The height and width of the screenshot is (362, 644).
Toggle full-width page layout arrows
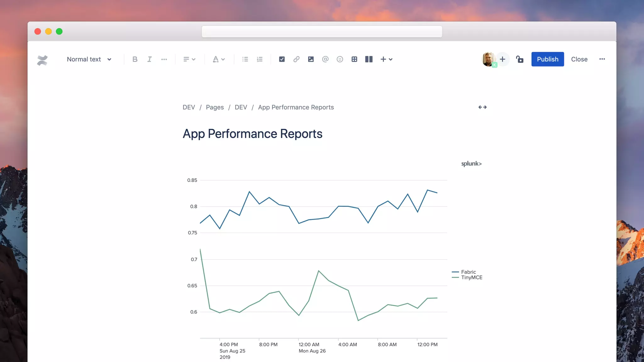482,107
